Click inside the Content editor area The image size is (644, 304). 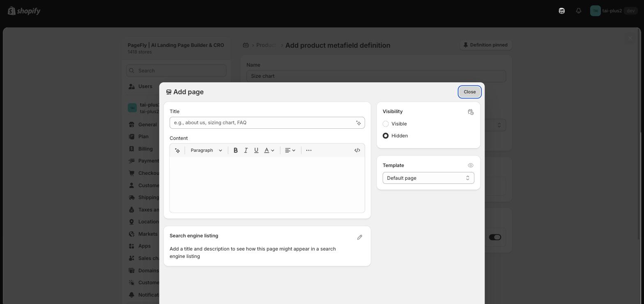tap(267, 185)
